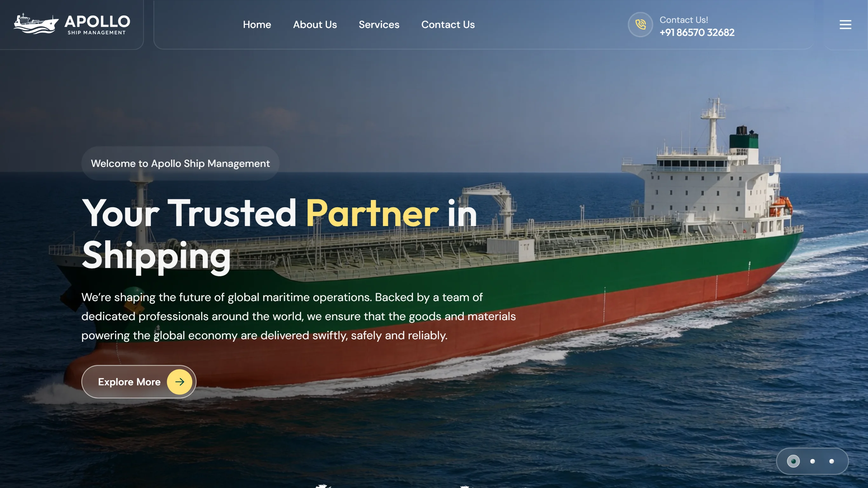
Task: Click the Explore More button
Action: coord(139,382)
